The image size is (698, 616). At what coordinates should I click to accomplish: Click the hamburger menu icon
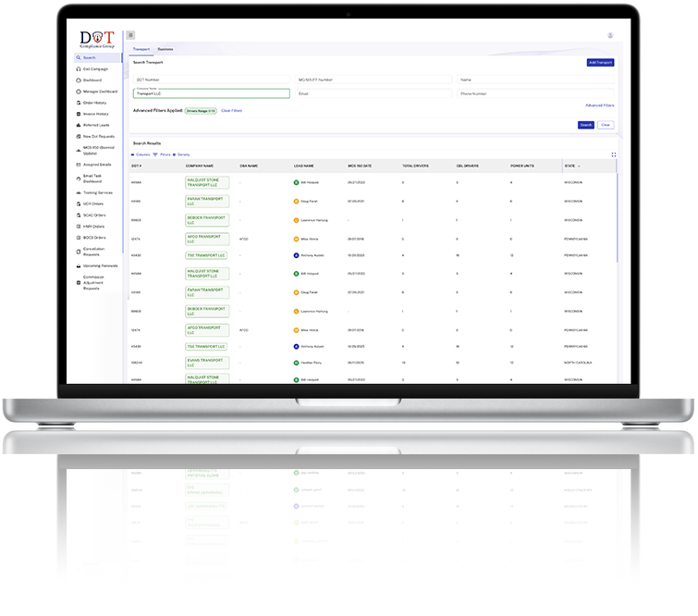pyautogui.click(x=130, y=35)
